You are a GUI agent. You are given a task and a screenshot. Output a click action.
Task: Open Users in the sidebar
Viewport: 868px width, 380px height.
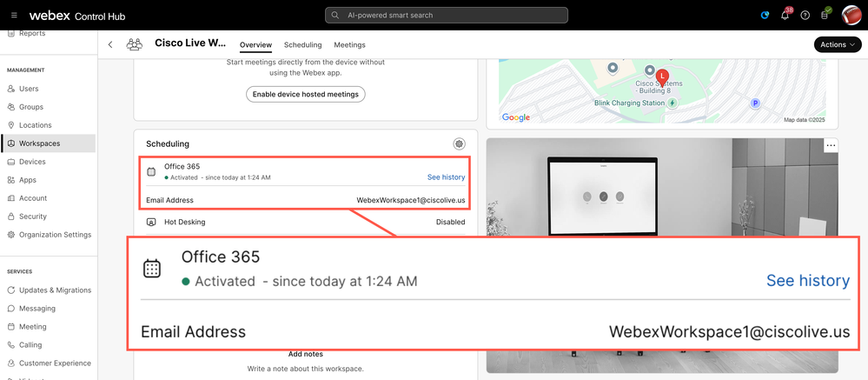[x=29, y=89]
